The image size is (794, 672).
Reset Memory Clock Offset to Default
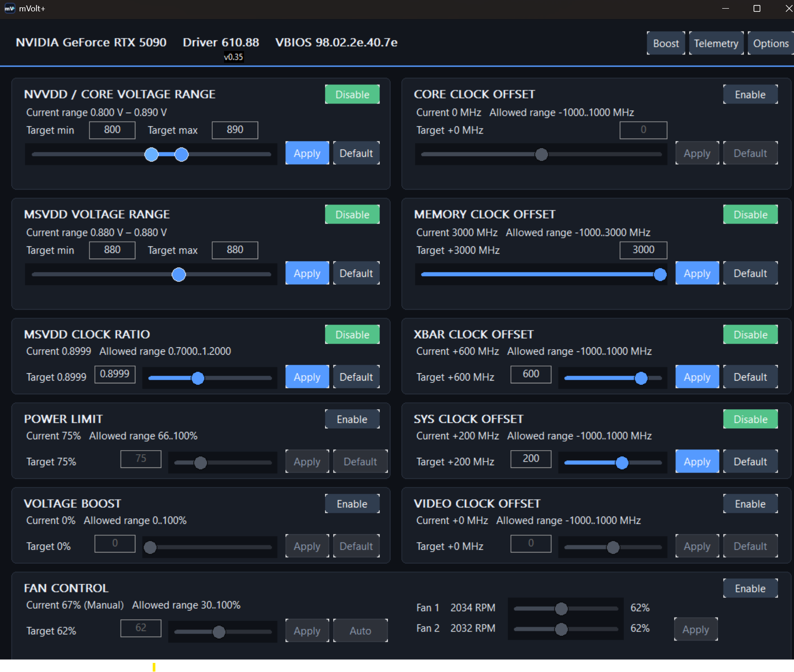point(750,273)
